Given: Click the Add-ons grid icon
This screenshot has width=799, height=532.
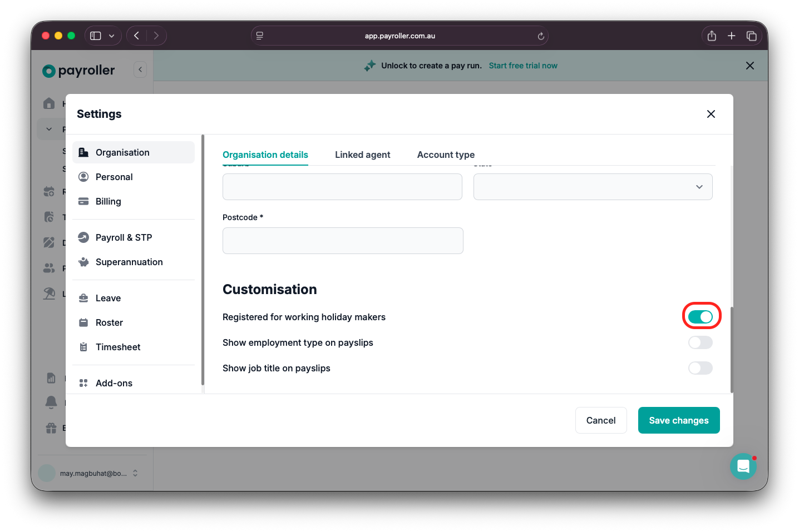Looking at the screenshot, I should (83, 383).
